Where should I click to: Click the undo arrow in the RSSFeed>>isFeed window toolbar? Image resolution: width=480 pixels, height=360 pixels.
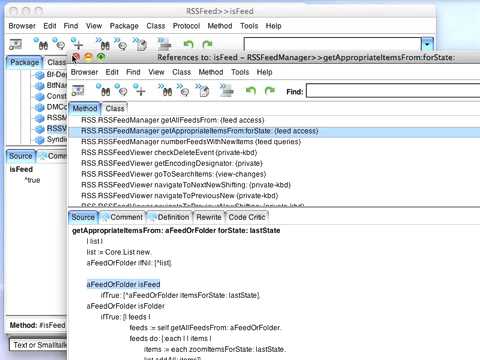(189, 44)
